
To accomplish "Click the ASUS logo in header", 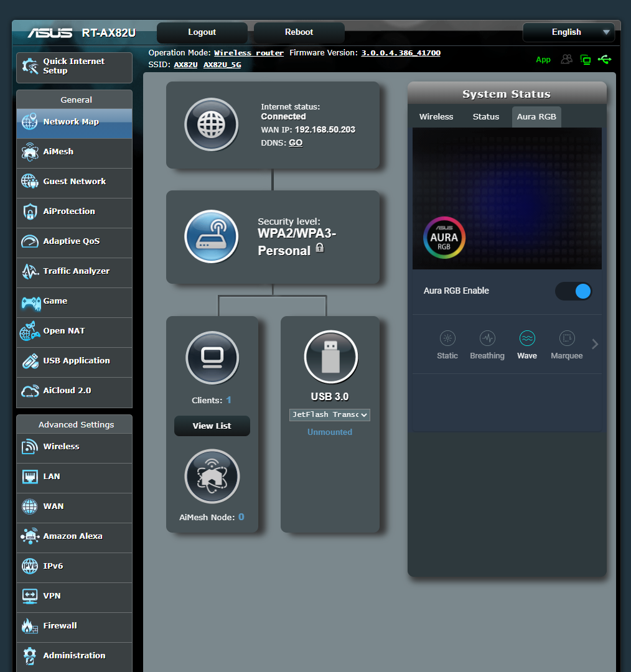I will pos(50,33).
